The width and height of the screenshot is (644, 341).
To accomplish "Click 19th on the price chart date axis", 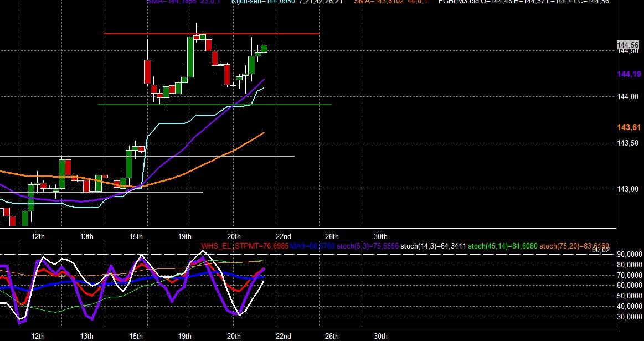I will tap(185, 237).
